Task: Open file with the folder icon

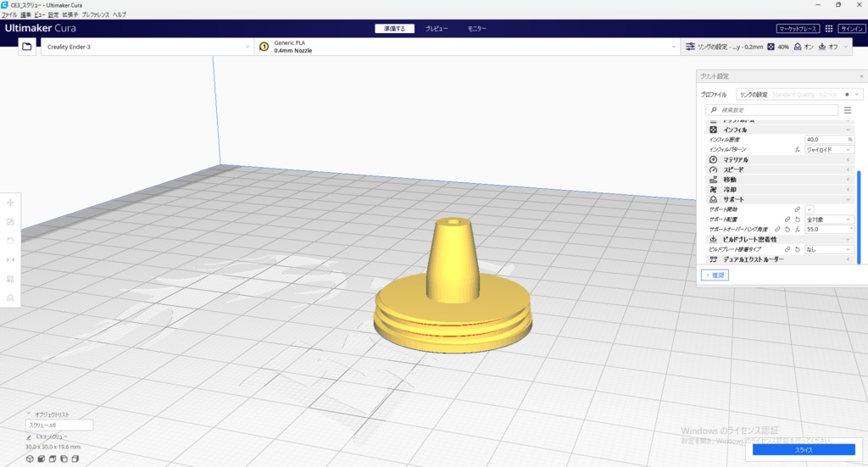Action: click(26, 47)
